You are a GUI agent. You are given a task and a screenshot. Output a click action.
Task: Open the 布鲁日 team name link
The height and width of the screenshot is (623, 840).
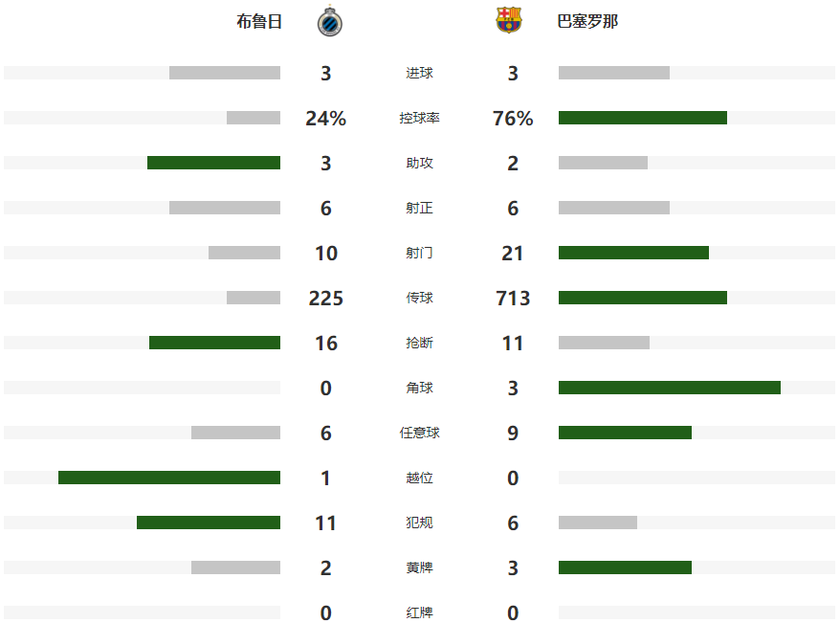click(259, 21)
